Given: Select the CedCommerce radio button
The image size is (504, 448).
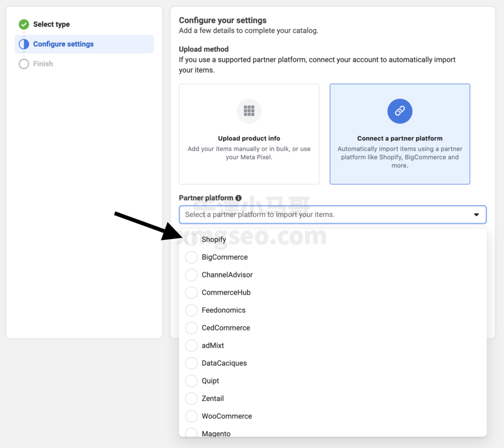Looking at the screenshot, I should point(191,328).
